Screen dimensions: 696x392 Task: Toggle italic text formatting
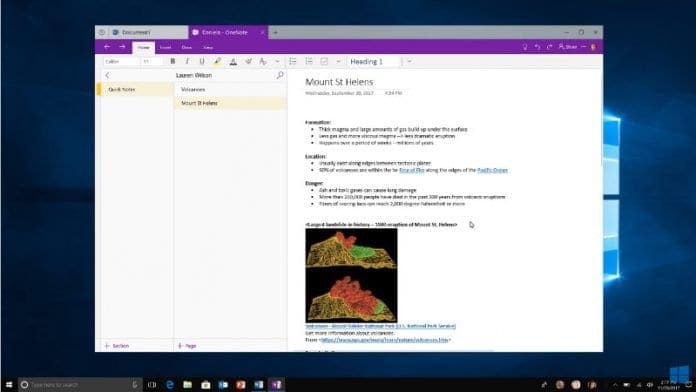[x=187, y=62]
